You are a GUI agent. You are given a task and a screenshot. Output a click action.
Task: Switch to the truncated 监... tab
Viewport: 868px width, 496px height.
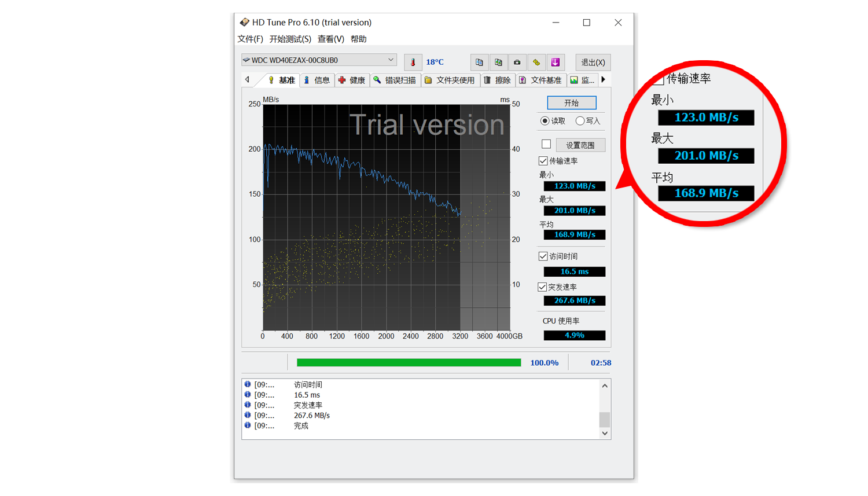tap(582, 80)
